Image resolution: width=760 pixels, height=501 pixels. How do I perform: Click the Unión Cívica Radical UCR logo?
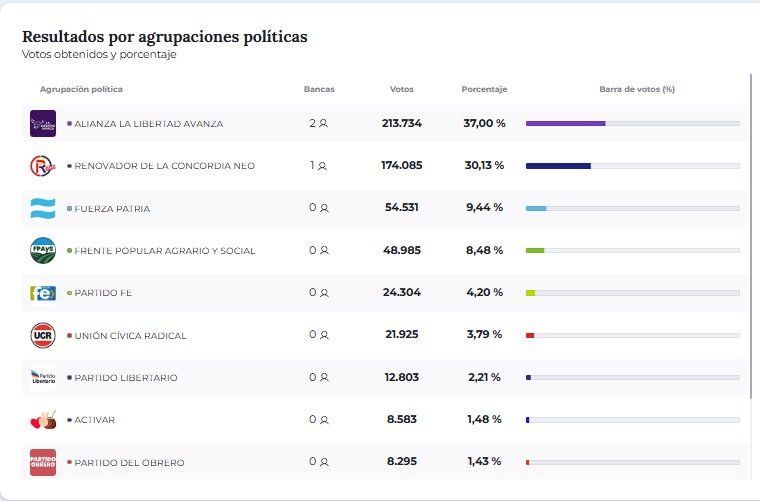(43, 335)
